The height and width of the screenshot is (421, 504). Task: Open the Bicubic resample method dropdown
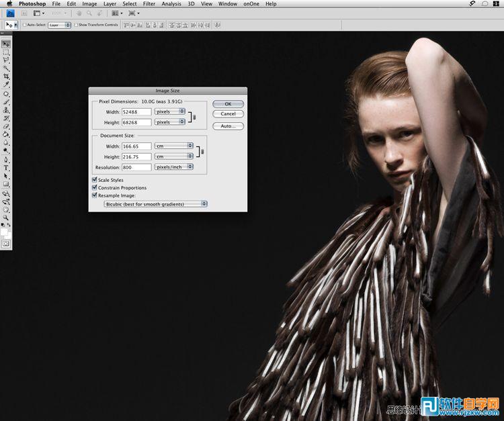coord(156,203)
